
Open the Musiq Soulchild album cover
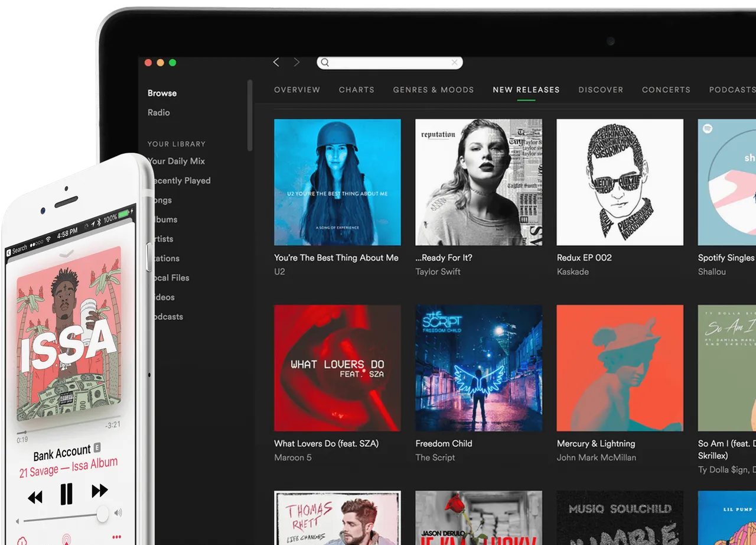pyautogui.click(x=620, y=518)
